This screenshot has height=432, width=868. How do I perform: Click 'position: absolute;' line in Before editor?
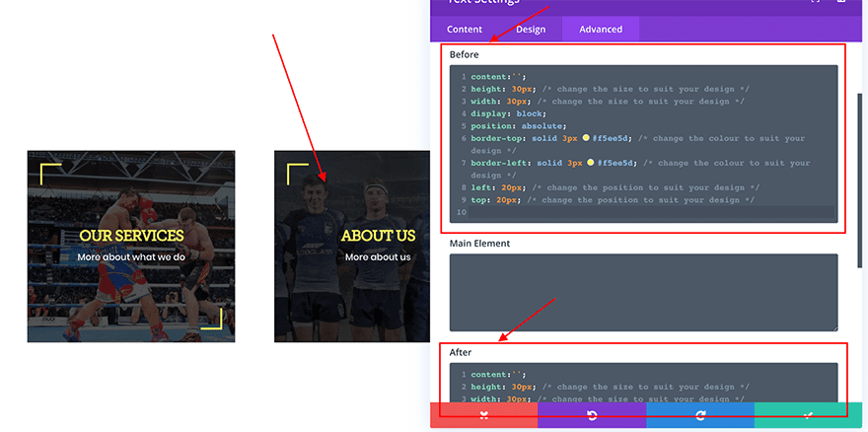pyautogui.click(x=519, y=125)
